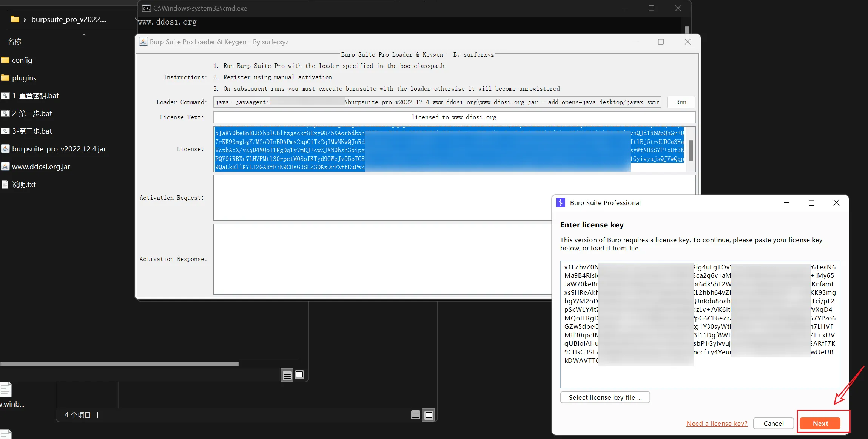Screen dimensions: 868x439
Task: Click the License Text field
Action: coord(454,117)
